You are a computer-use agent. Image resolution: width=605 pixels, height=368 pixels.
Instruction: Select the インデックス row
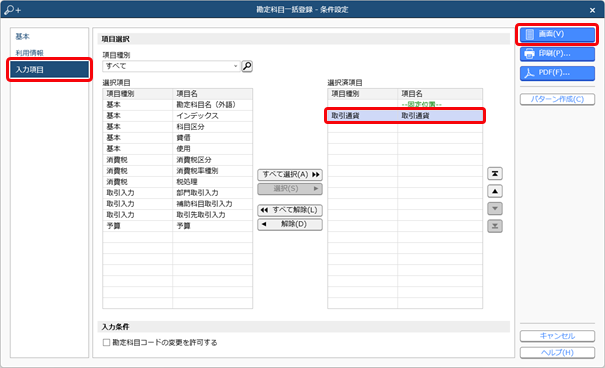click(177, 116)
